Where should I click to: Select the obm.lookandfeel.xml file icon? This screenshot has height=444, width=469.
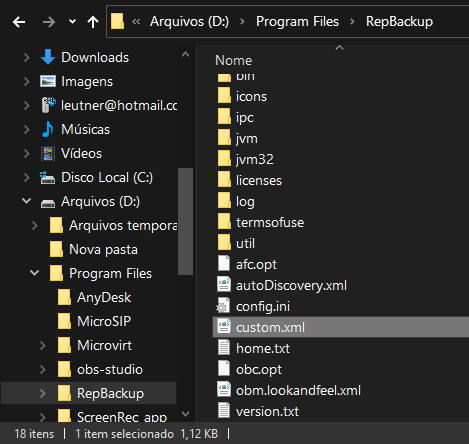[x=224, y=389]
